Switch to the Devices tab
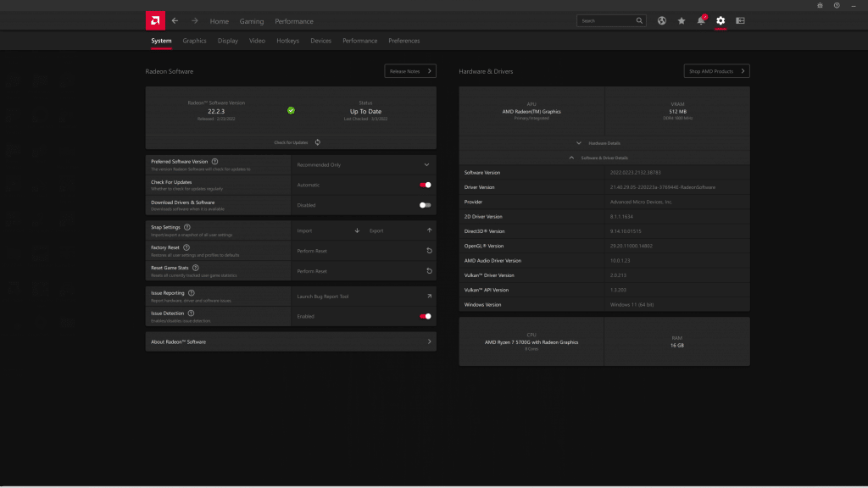 320,41
